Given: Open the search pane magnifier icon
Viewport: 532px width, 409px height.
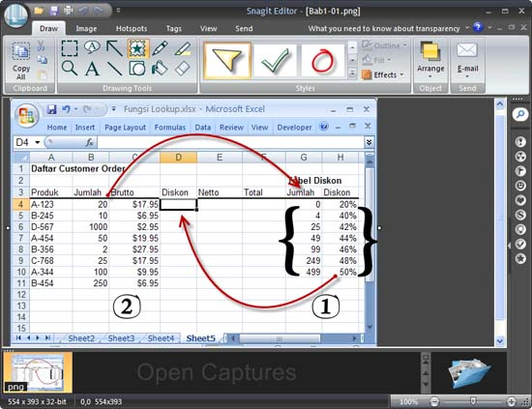Looking at the screenshot, I should 520,114.
